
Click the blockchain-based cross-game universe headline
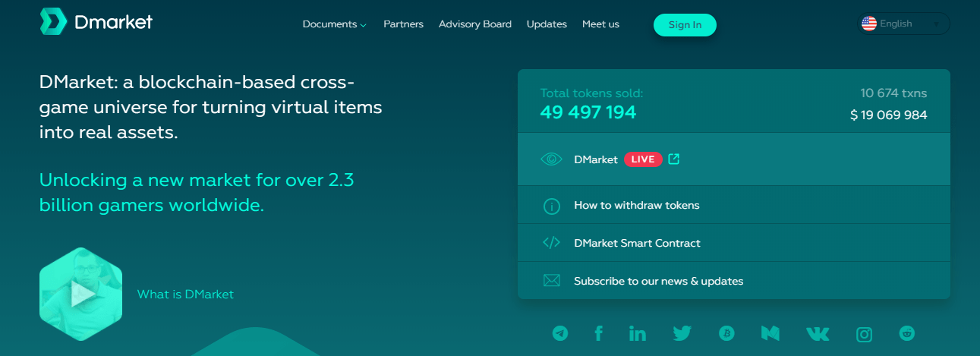211,107
